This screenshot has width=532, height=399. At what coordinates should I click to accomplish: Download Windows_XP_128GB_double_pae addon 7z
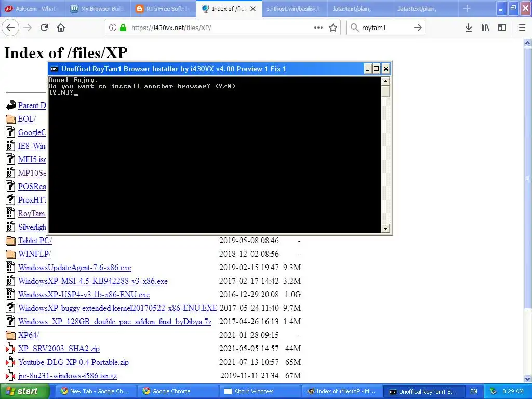(x=115, y=322)
